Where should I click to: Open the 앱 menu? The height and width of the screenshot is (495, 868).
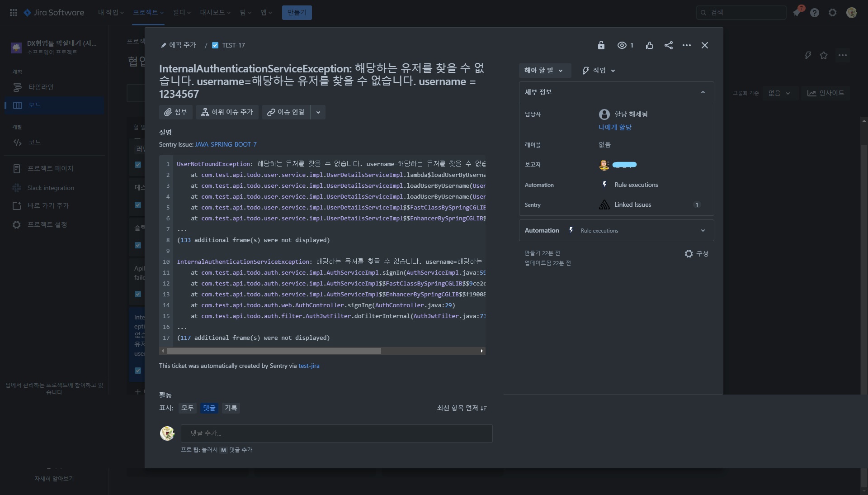(x=266, y=13)
